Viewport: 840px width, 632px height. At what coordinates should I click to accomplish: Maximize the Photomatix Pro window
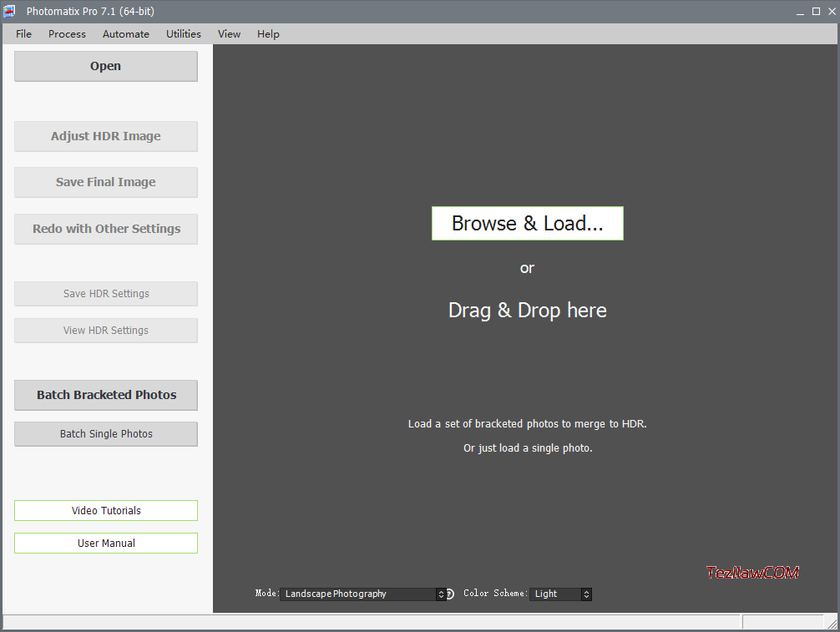[816, 11]
